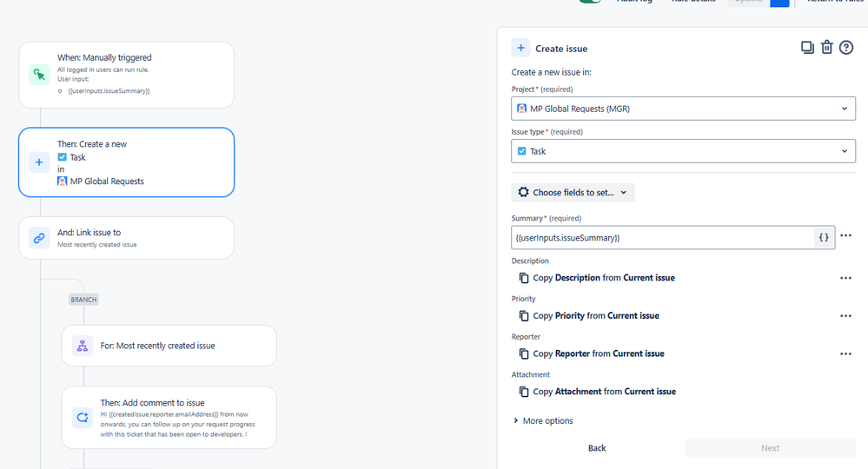Viewport: 868px width, 469px height.
Task: Click the Create issue heading text
Action: pyautogui.click(x=561, y=49)
